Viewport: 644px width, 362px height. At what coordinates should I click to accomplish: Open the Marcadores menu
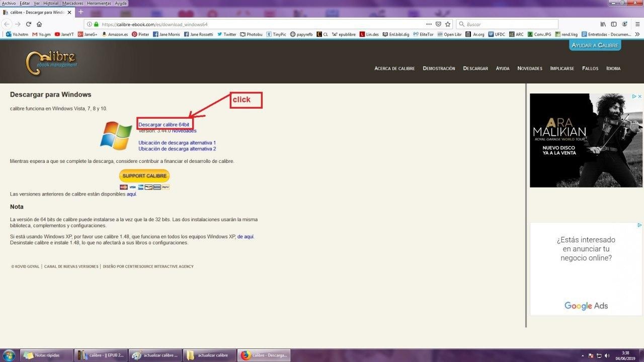72,3
